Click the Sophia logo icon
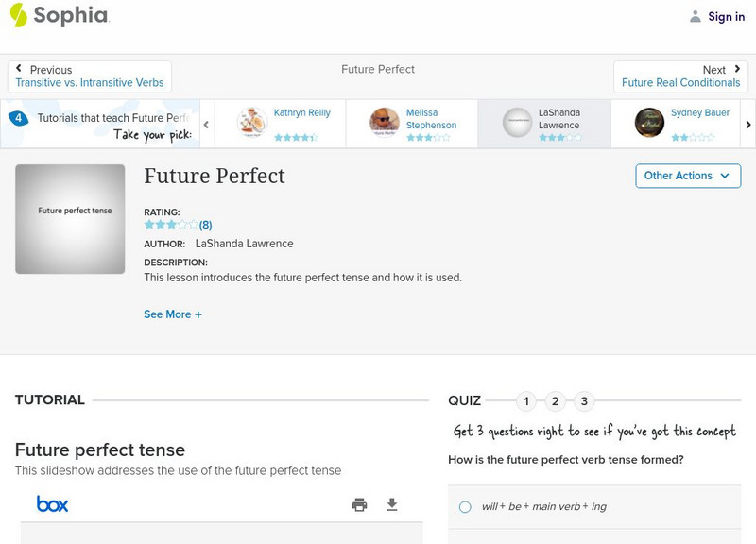Screen dimensions: 756x544 (19, 15)
